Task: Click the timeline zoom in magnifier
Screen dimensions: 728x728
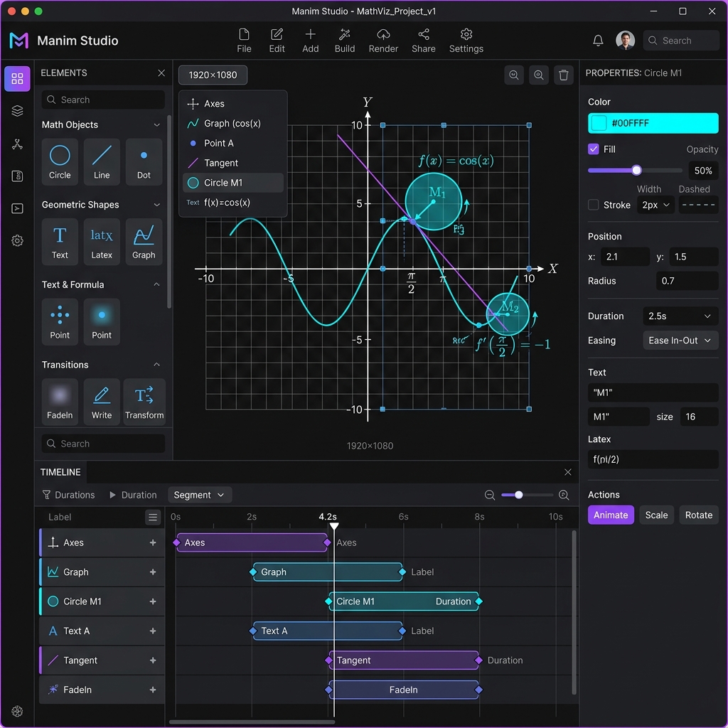Action: click(564, 495)
